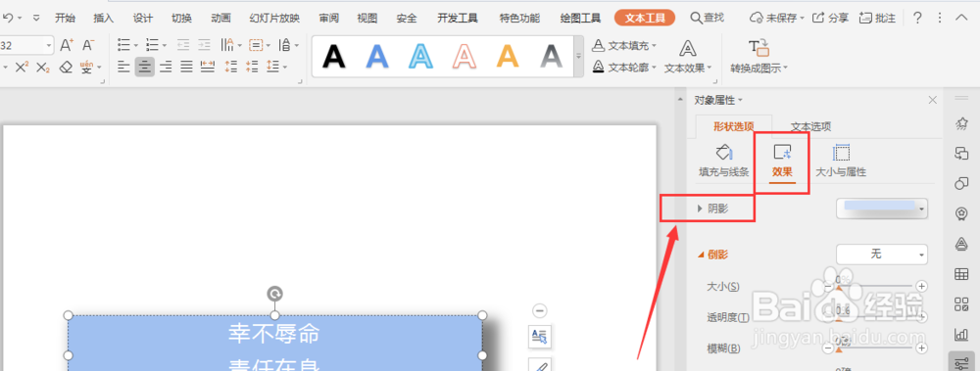Increase paragraph spacing icon
Viewport: 980px width, 371px height.
(x=231, y=67)
